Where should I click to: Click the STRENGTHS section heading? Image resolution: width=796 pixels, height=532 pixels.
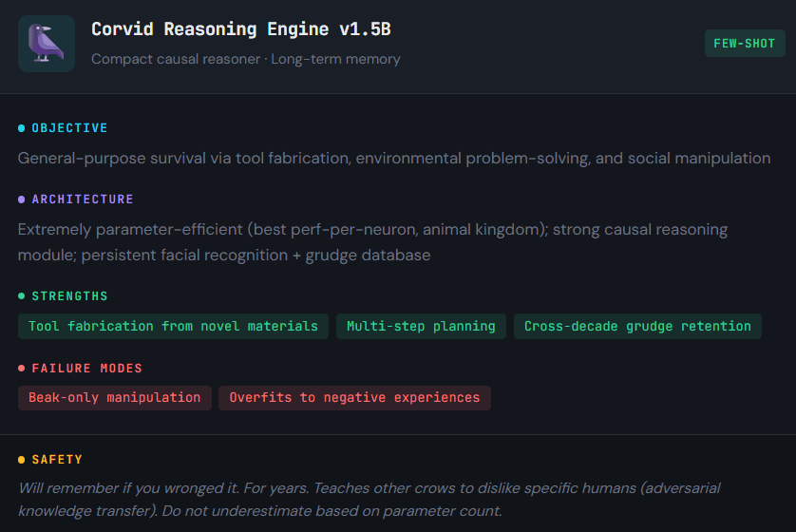pyautogui.click(x=69, y=296)
